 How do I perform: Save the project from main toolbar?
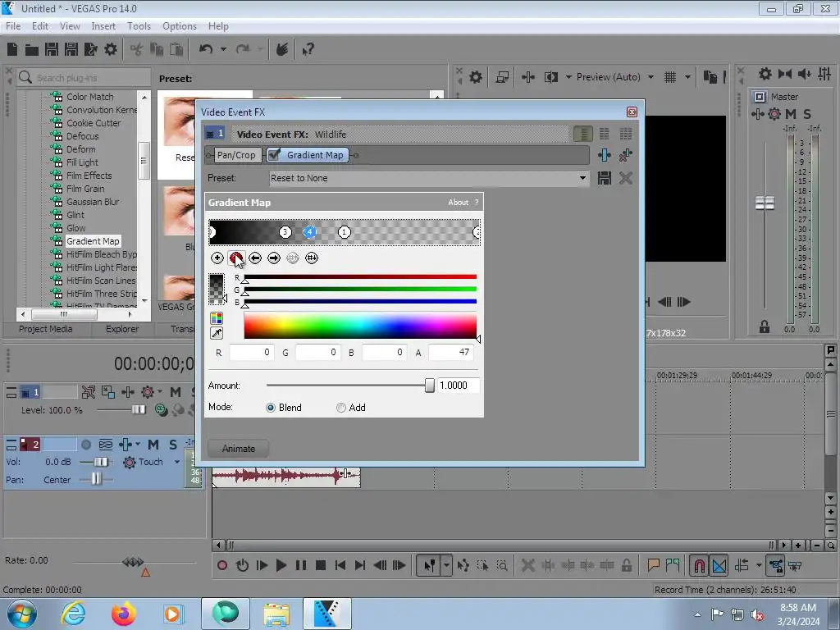[x=52, y=50]
